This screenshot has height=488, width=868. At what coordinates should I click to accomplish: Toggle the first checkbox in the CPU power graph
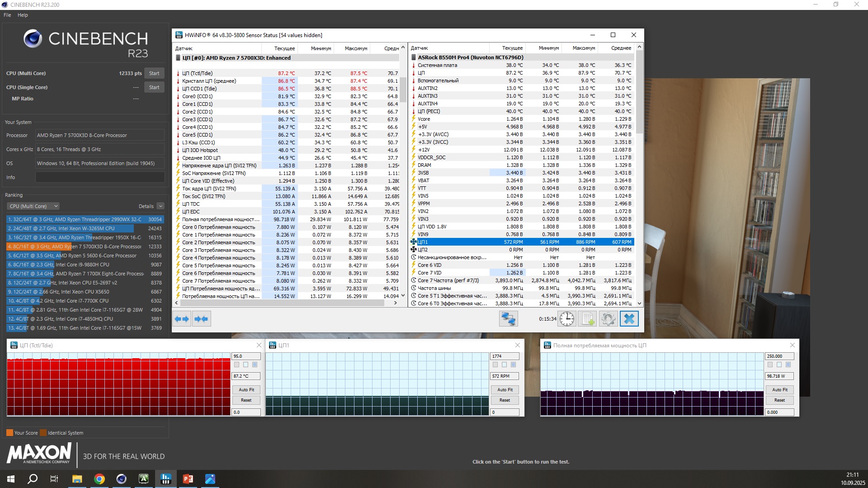pyautogui.click(x=770, y=365)
